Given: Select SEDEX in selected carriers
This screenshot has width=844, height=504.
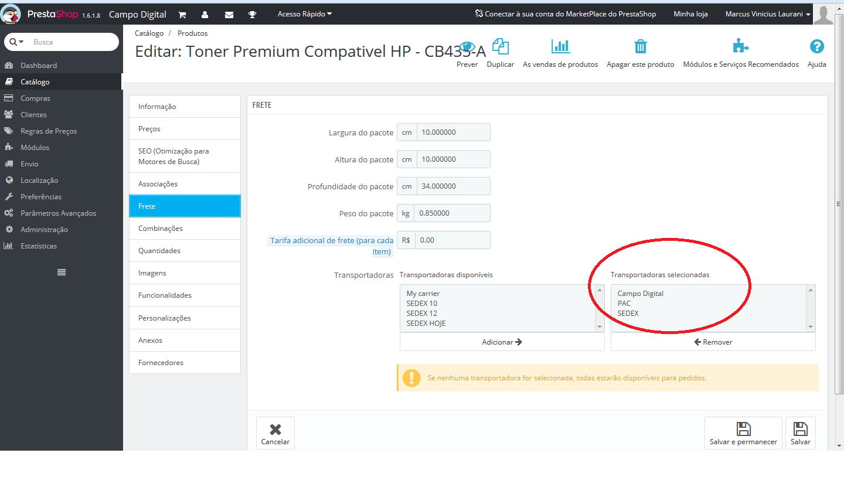Looking at the screenshot, I should pos(628,314).
